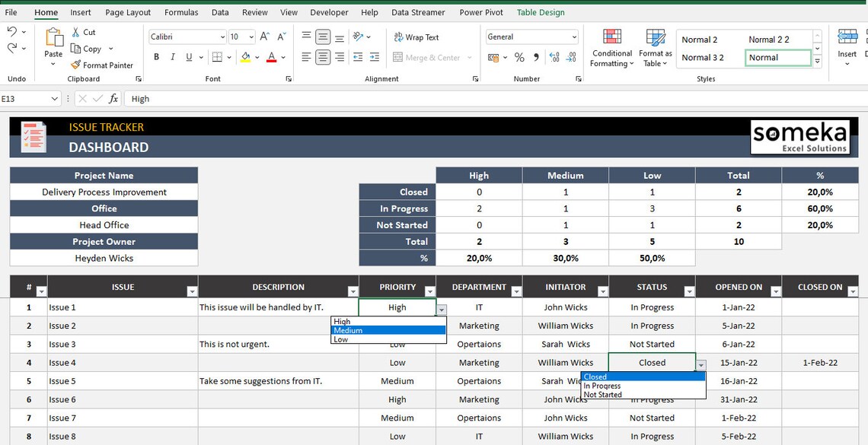Apply bold formatting from the Font group
The height and width of the screenshot is (445, 868).
(156, 57)
